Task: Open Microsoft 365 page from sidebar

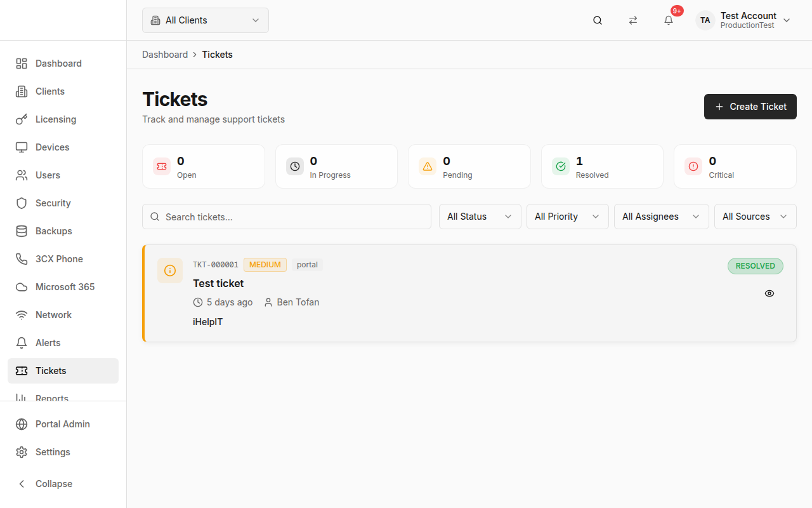Action: [x=63, y=287]
